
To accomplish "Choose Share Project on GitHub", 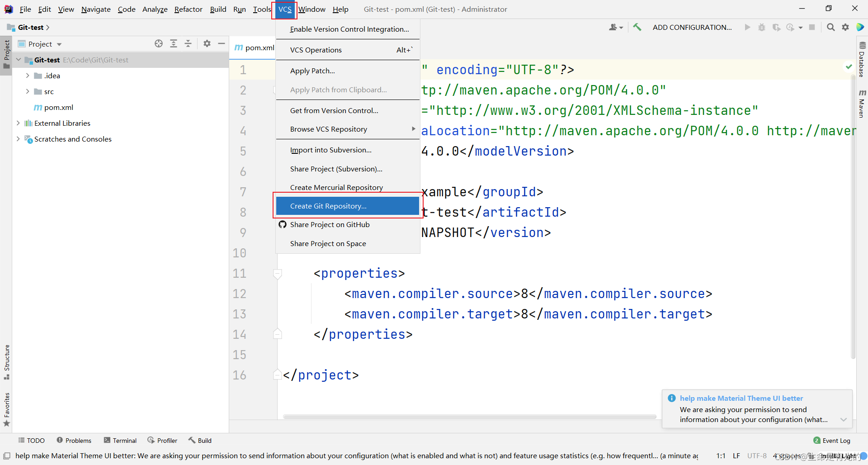I will (x=348, y=224).
